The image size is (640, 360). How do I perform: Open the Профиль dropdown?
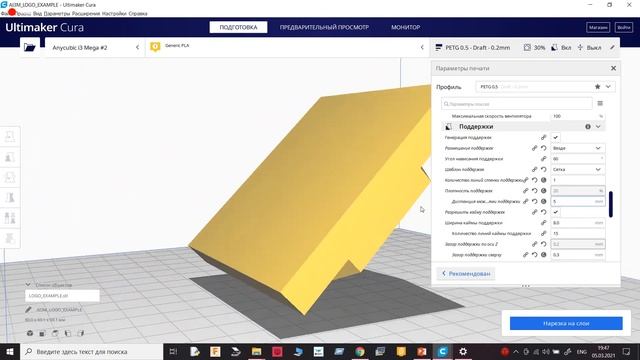coord(545,87)
